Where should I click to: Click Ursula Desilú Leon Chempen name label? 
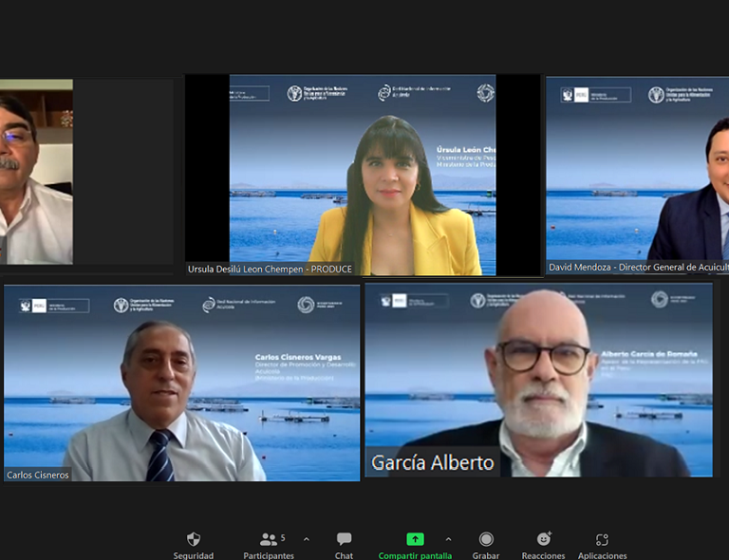(270, 269)
